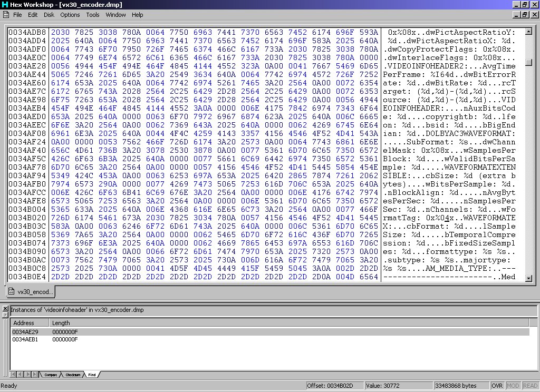Open the File menu

tap(17, 15)
